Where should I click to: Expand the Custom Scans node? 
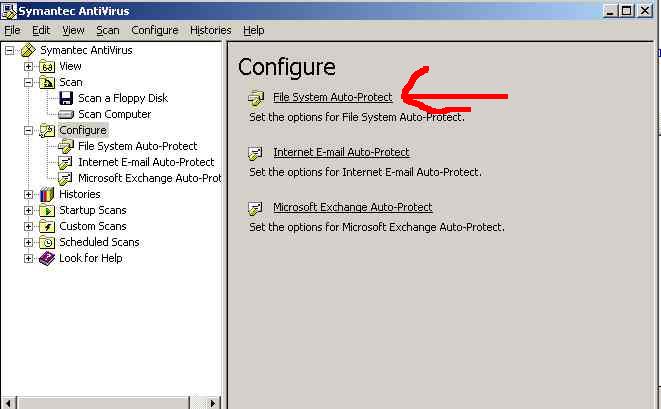[x=29, y=226]
